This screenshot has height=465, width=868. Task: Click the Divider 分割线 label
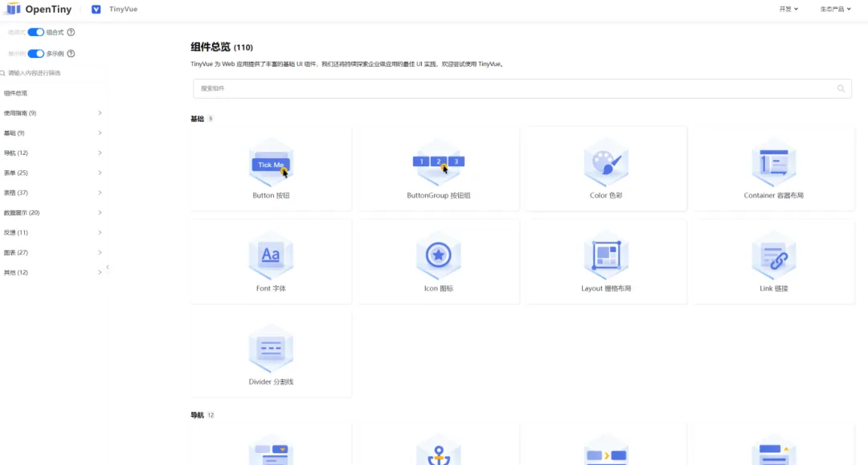click(x=271, y=381)
